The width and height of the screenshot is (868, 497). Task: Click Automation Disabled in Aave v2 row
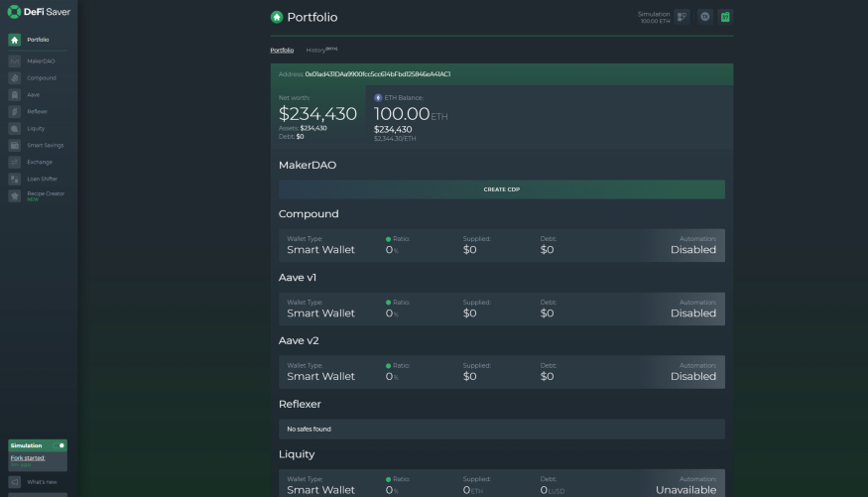tap(693, 372)
